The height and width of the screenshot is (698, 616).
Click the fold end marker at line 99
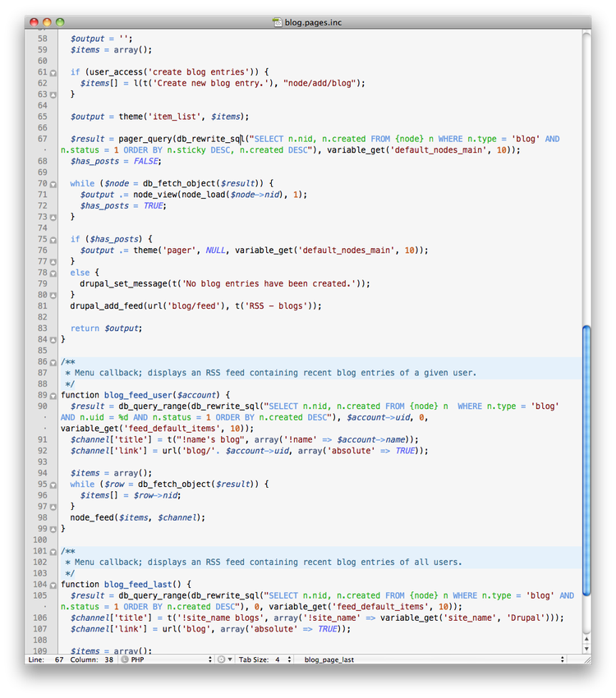tap(53, 530)
